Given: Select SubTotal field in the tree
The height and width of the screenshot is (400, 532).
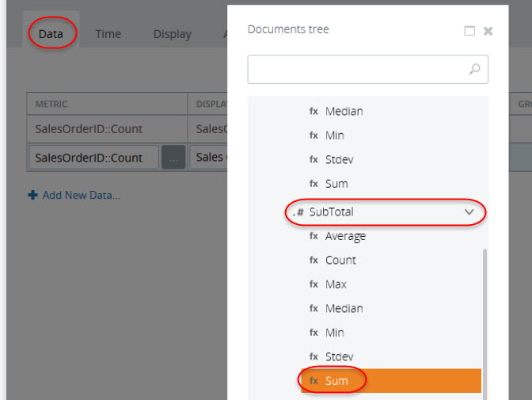Looking at the screenshot, I should point(342,212).
